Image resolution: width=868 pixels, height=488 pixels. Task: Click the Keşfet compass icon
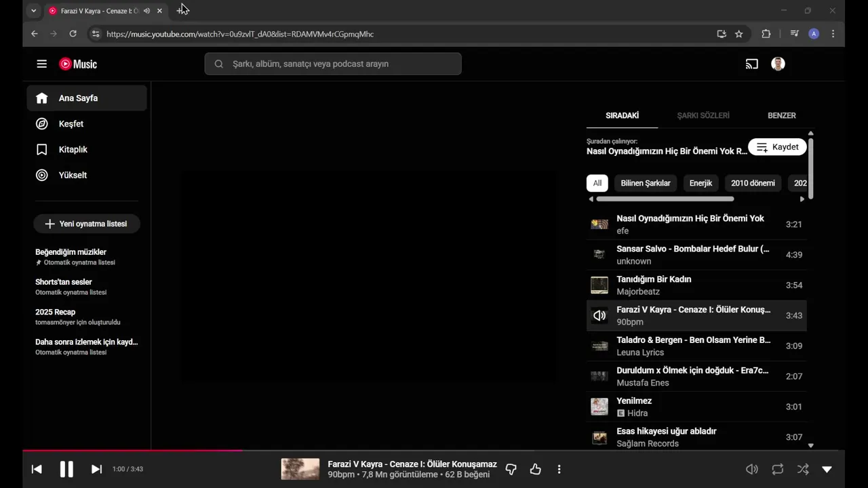(41, 124)
